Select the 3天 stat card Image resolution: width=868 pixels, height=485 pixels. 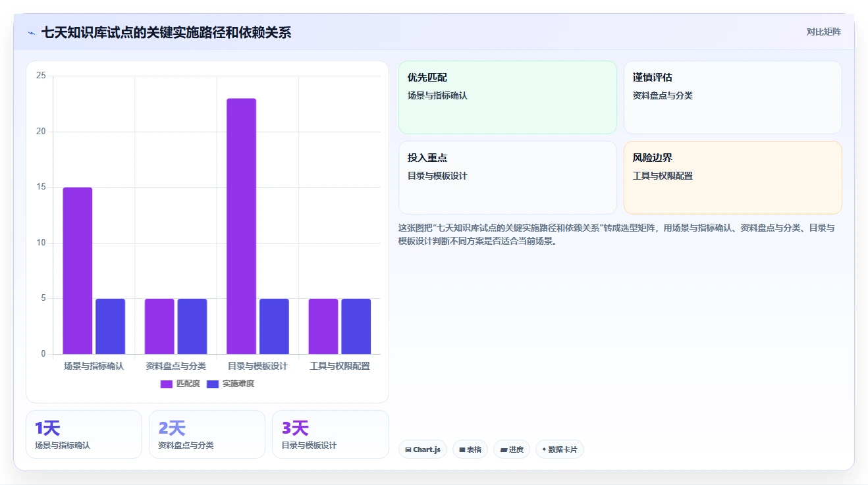(x=331, y=434)
